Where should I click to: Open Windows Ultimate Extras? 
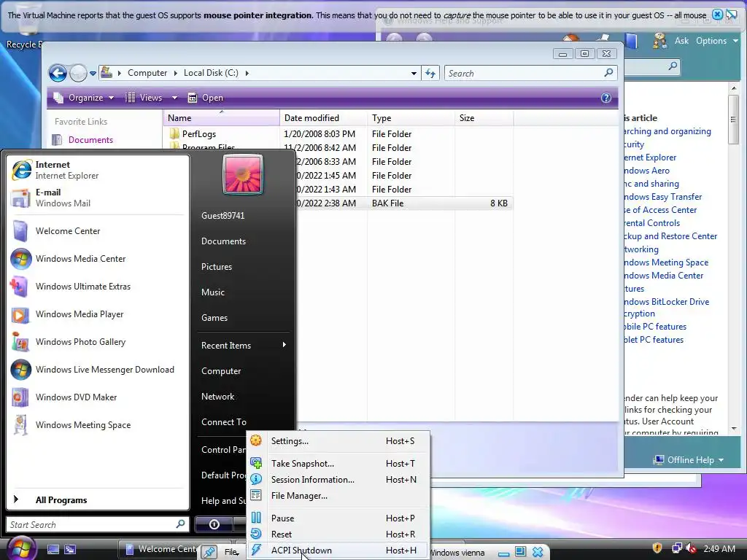[x=98, y=286]
